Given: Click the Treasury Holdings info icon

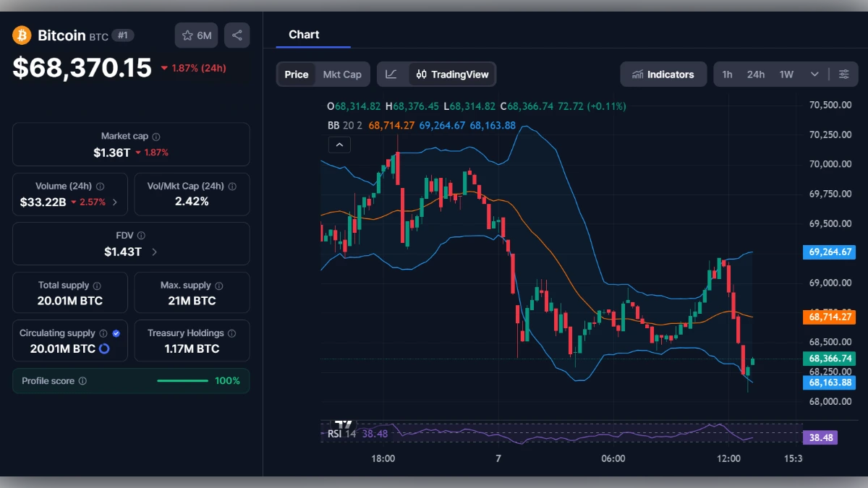Looking at the screenshot, I should click(231, 333).
